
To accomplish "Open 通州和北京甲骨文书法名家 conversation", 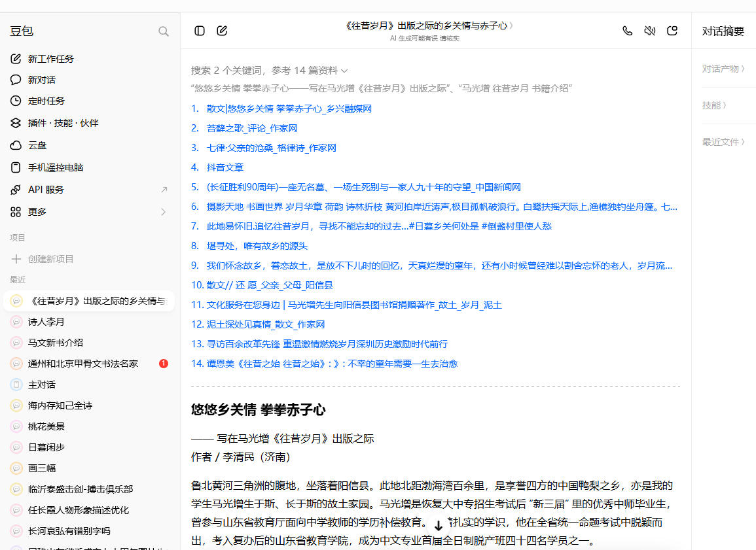I will click(90, 363).
